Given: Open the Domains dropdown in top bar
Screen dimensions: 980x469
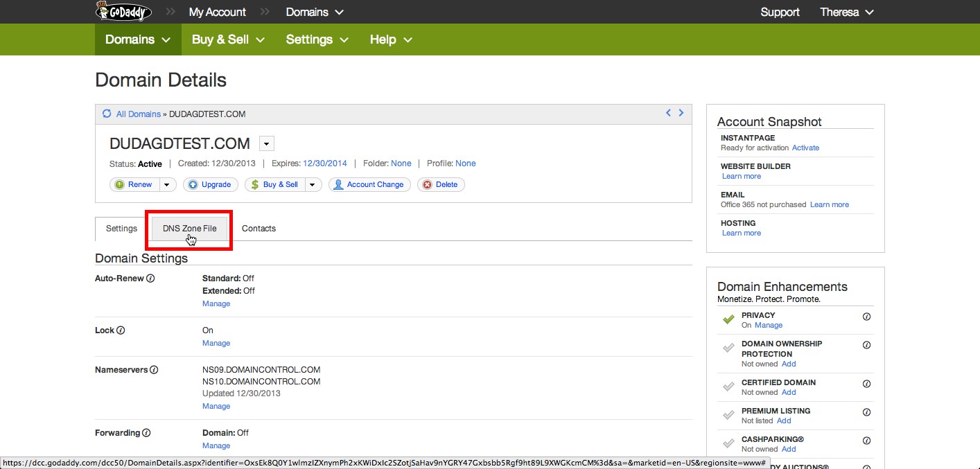Looking at the screenshot, I should click(x=315, y=12).
